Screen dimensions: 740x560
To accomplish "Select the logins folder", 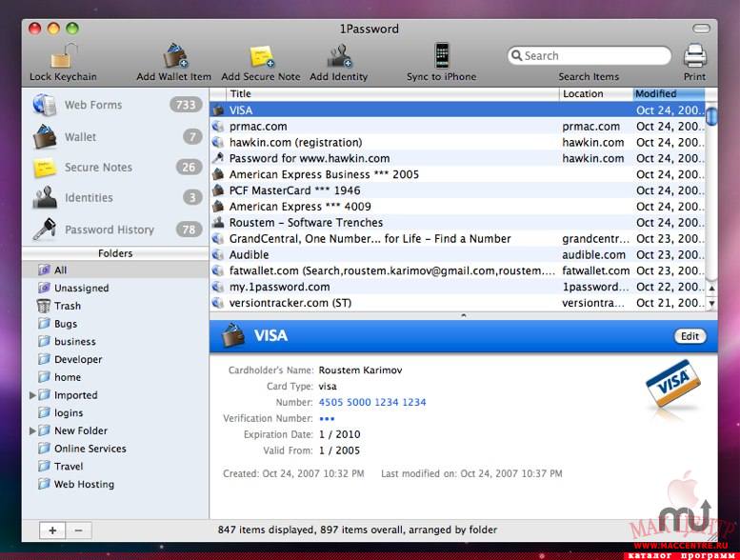I will coord(115,412).
